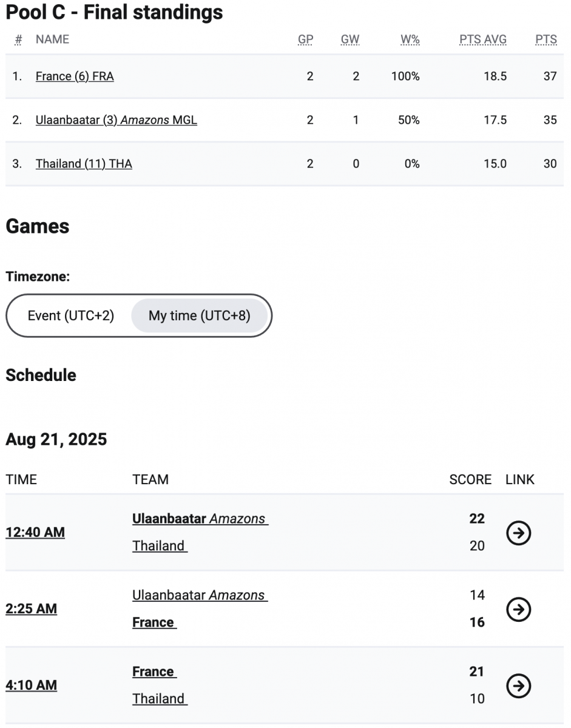Screen dimensions: 571x728
Task: Click the PTS column header
Action: (546, 39)
